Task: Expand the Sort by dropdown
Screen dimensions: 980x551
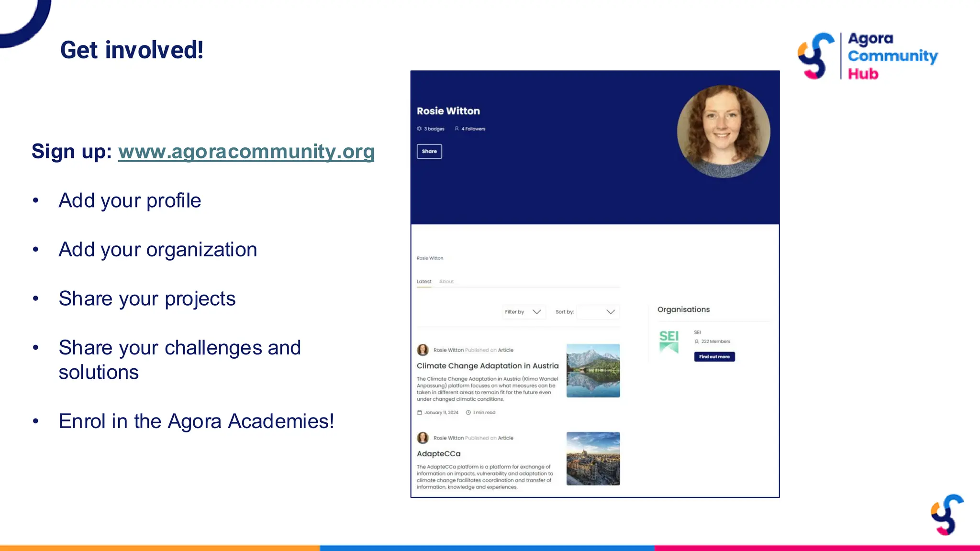Action: point(598,312)
